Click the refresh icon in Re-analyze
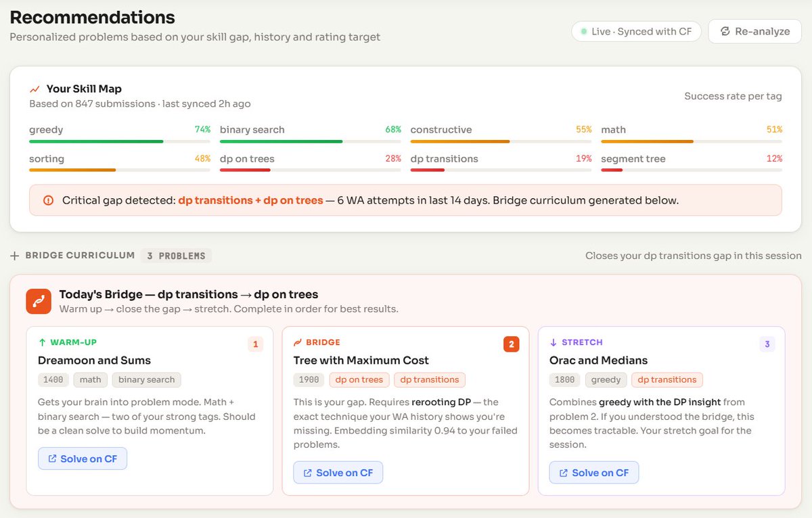 [x=725, y=31]
